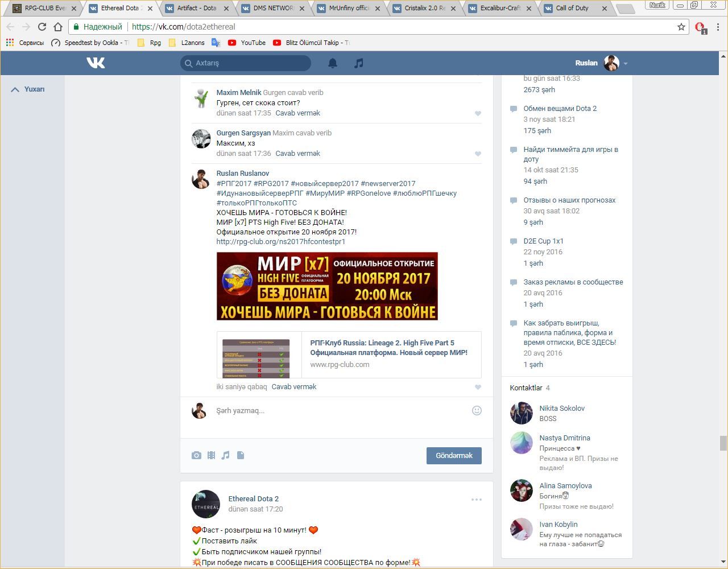Switch to the MrUnfiny tab
Image resolution: width=728 pixels, height=569 pixels.
coord(349,9)
